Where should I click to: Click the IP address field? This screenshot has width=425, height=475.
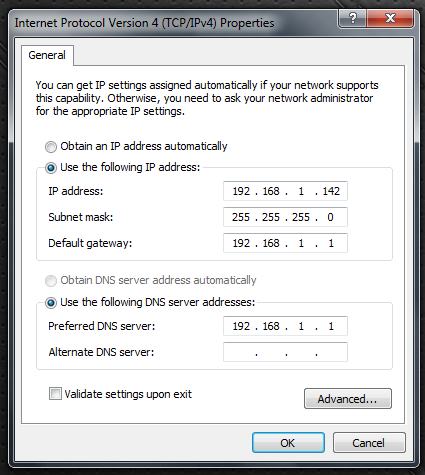click(x=285, y=191)
